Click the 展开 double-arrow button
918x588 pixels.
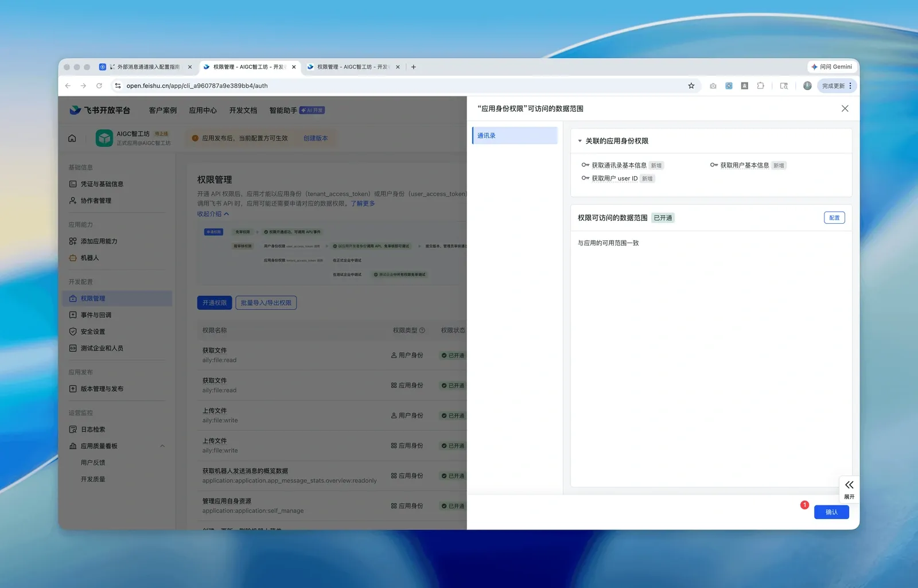(849, 489)
